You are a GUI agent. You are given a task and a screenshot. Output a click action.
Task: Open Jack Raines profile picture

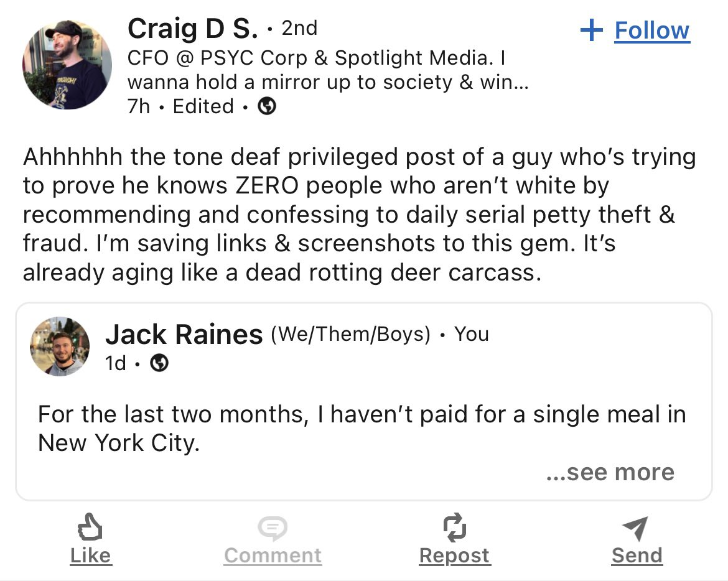pos(60,346)
